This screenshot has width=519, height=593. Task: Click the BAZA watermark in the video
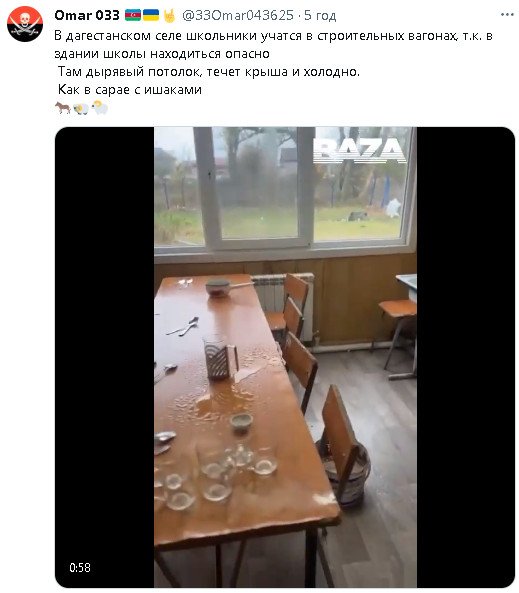(360, 151)
